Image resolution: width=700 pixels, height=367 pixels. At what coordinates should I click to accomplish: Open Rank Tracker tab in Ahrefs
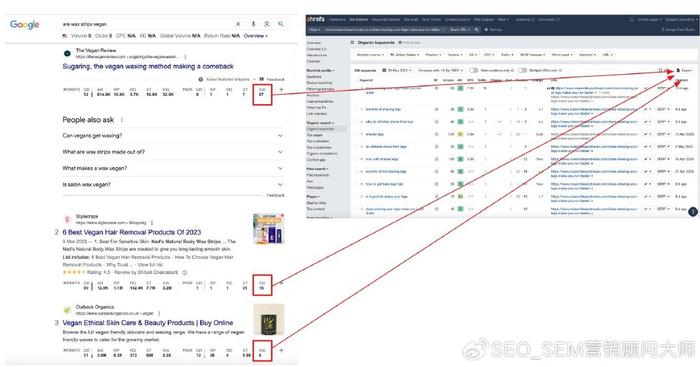[431, 20]
